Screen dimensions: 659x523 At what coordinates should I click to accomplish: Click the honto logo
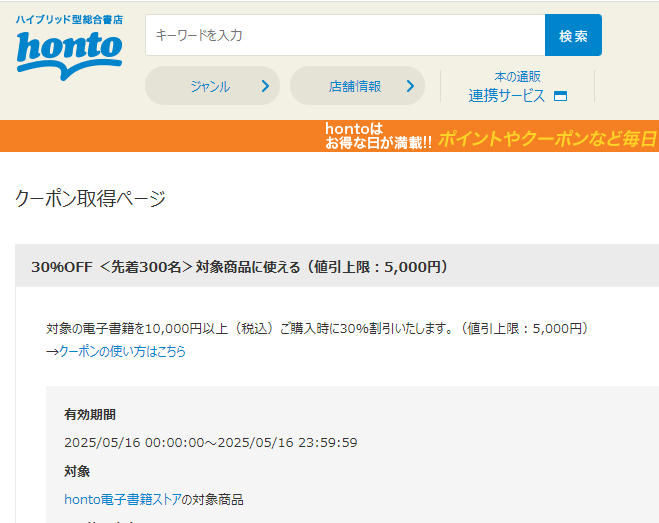click(x=69, y=55)
